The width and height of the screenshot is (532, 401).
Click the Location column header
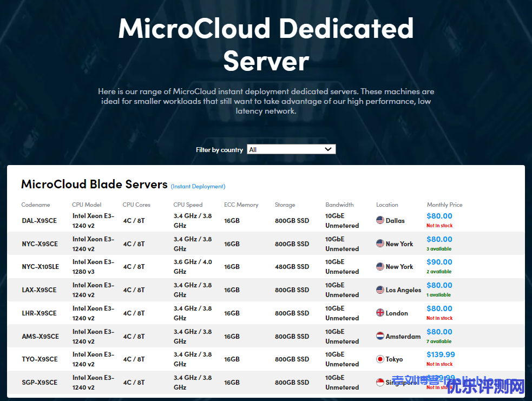(387, 205)
